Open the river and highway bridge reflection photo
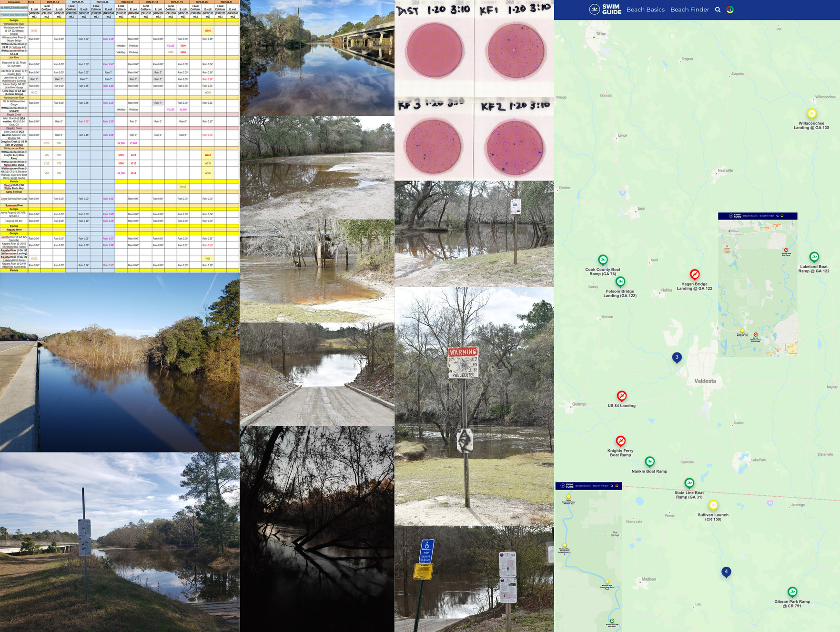The image size is (840, 632). [x=317, y=58]
